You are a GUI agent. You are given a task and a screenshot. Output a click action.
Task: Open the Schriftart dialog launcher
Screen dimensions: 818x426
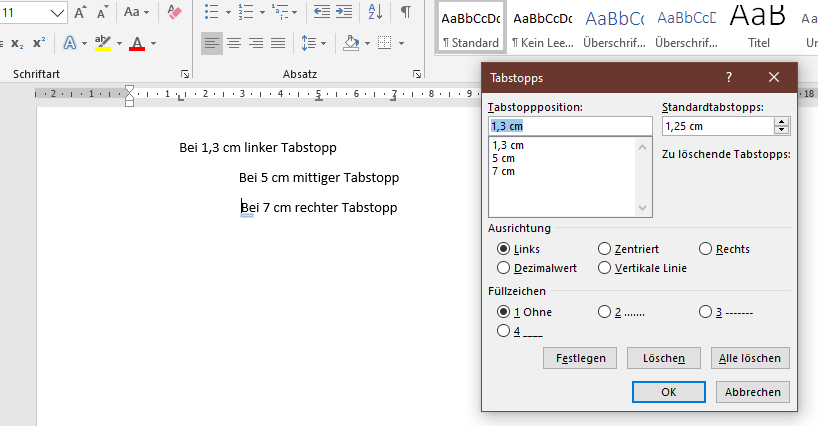[185, 74]
